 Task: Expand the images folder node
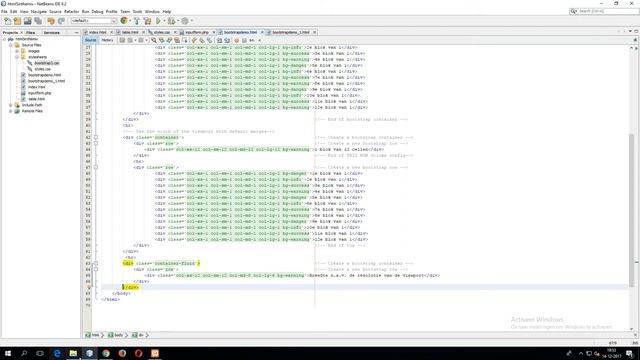point(17,51)
